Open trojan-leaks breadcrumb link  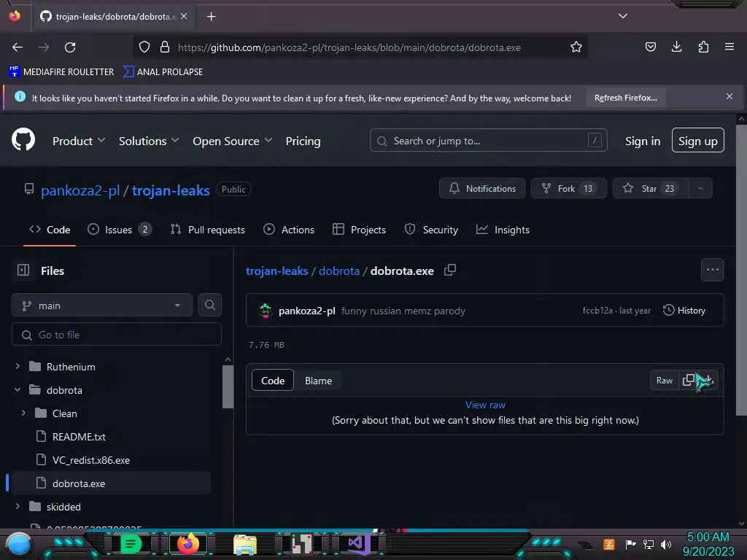(276, 271)
